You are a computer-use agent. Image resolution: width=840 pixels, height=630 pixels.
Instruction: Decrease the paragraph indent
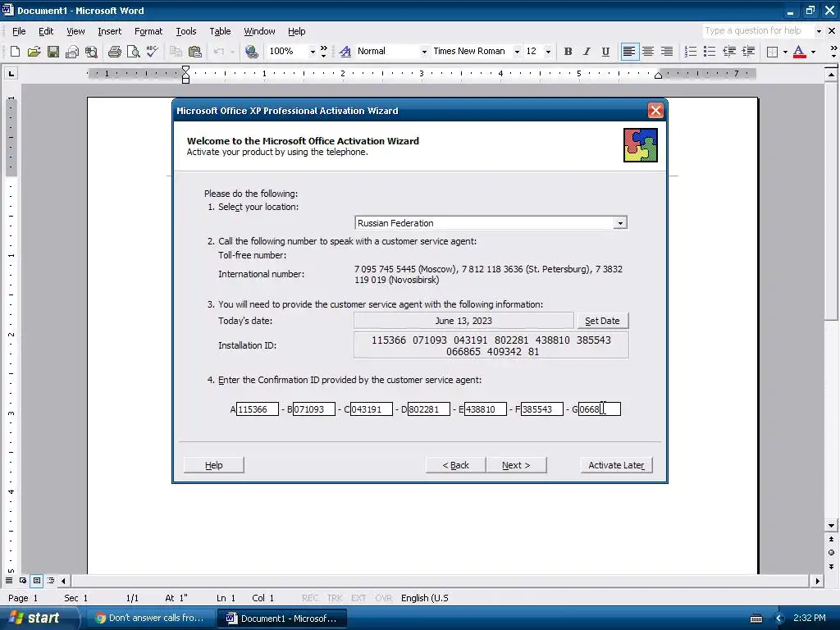729,52
